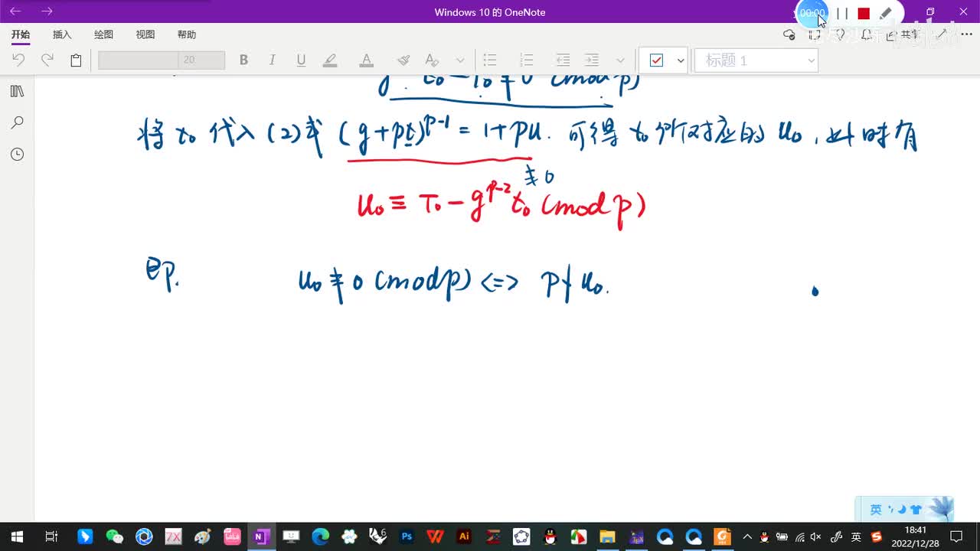
Task: Increase the paragraph indent
Action: pyautogui.click(x=592, y=60)
